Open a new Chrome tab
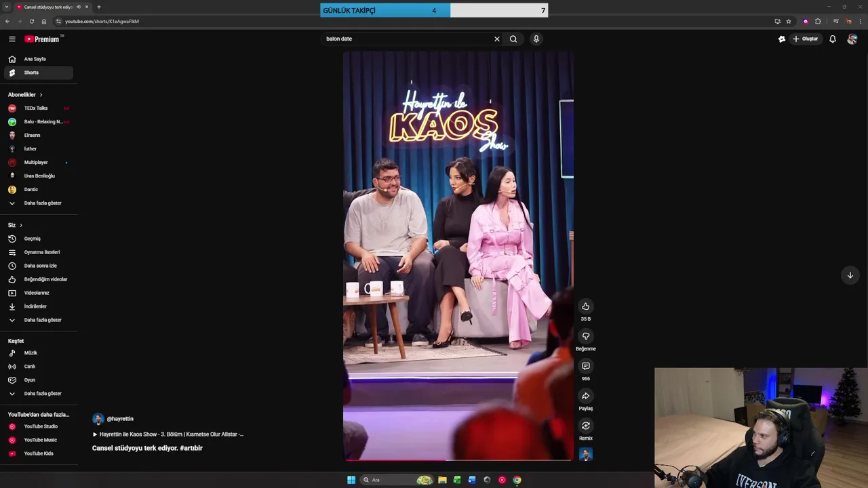Viewport: 868px width, 488px height. click(99, 7)
